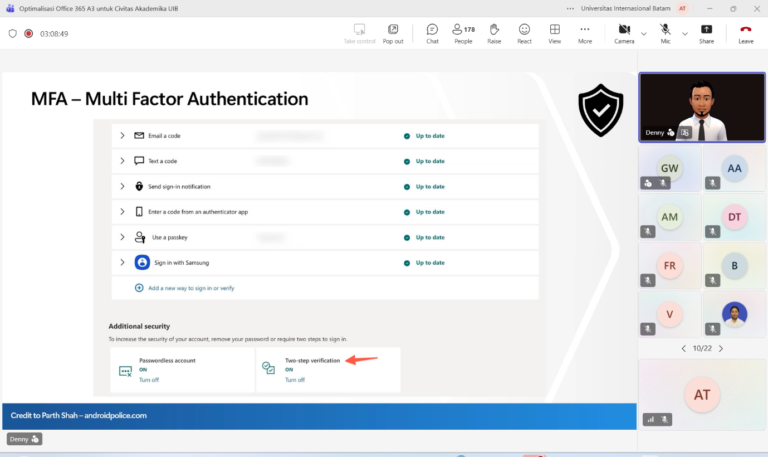Open the dropdown arrow beside Camera
The height and width of the screenshot is (457, 768).
pyautogui.click(x=644, y=34)
